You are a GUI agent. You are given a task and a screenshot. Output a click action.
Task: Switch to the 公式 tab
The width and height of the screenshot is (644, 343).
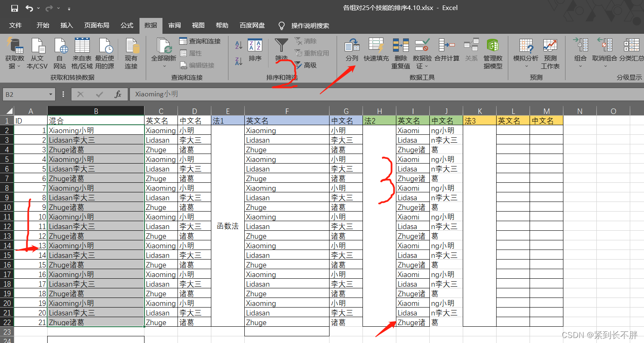coord(127,25)
